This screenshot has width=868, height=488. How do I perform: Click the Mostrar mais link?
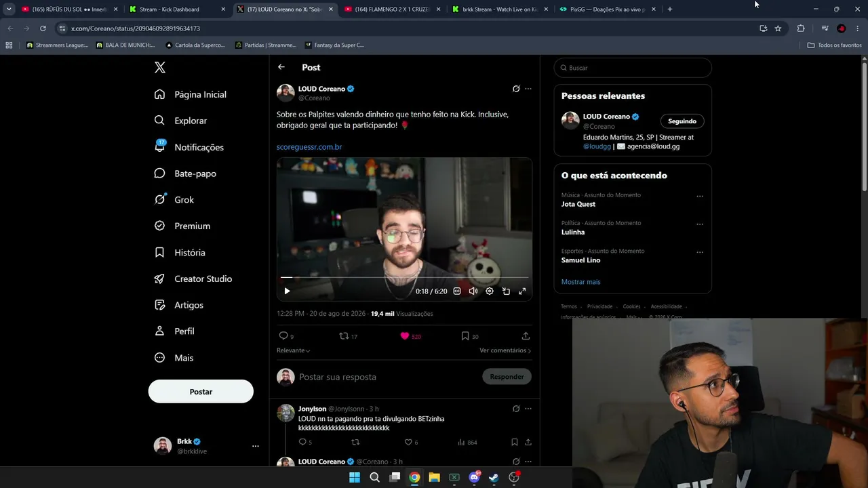click(x=580, y=282)
